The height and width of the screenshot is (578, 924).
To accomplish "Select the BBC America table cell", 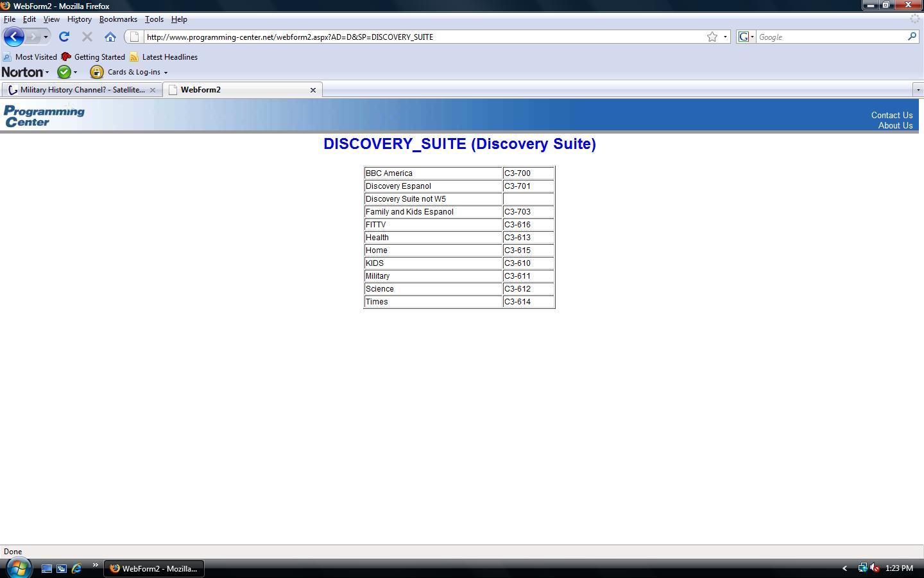I will pyautogui.click(x=433, y=173).
